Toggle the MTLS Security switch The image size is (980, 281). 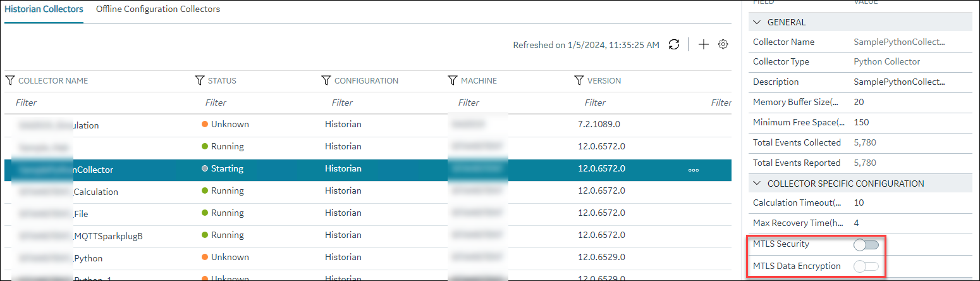click(866, 244)
